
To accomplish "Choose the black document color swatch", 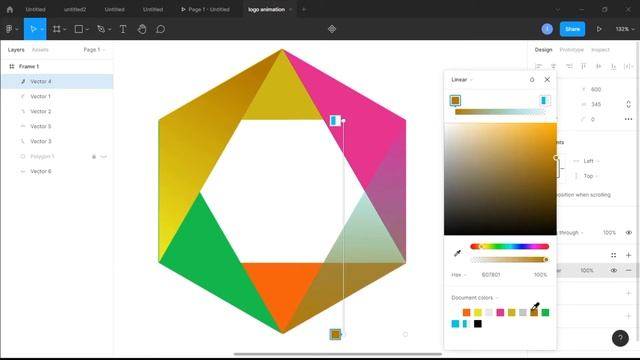I will pyautogui.click(x=478, y=324).
